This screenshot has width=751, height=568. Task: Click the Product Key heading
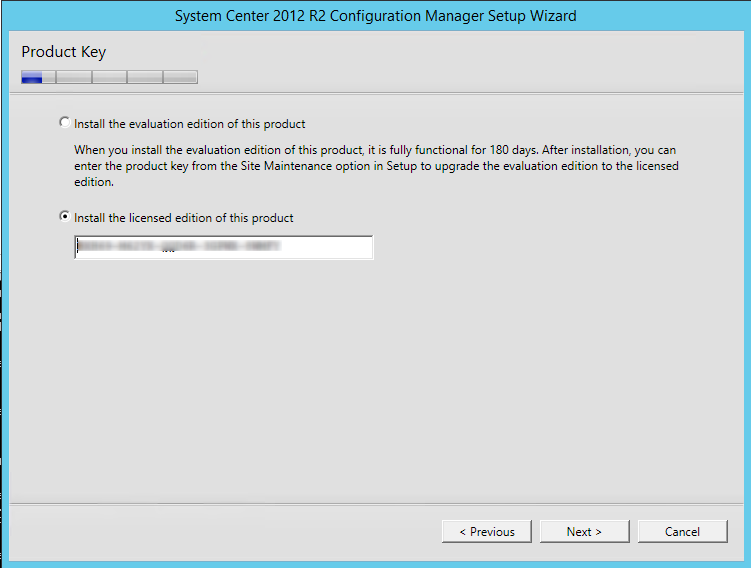click(x=64, y=52)
